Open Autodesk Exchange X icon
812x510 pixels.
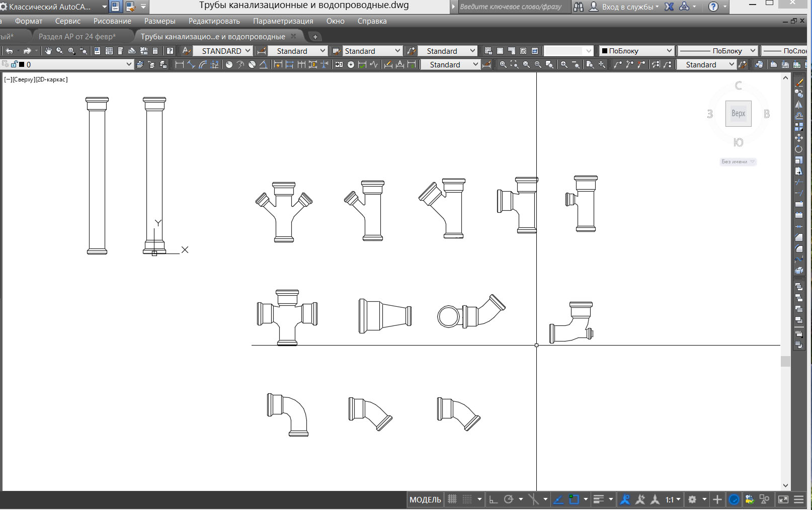tap(669, 7)
